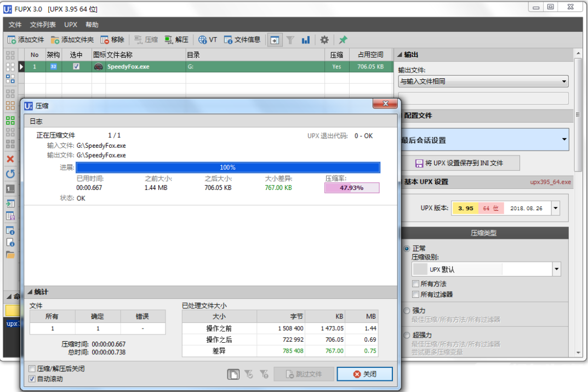Open the 帮助 menu
This screenshot has height=392, width=588.
click(92, 25)
